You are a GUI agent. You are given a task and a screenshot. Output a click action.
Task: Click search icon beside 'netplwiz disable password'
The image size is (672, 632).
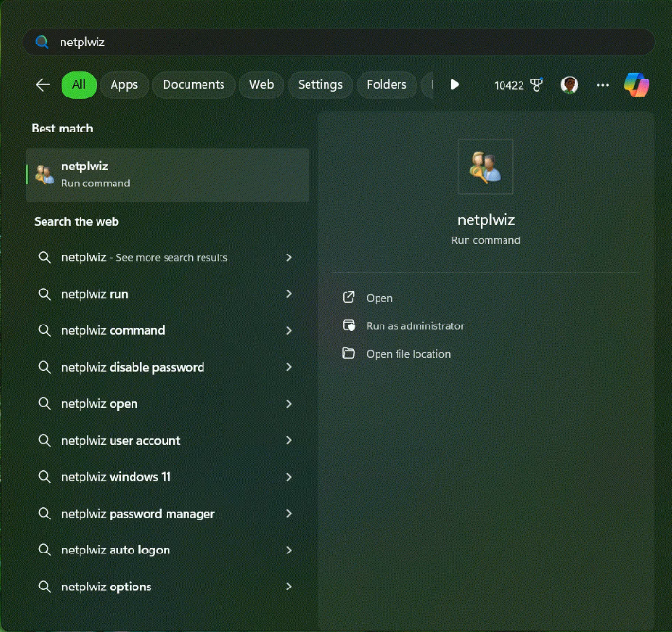pyautogui.click(x=44, y=367)
